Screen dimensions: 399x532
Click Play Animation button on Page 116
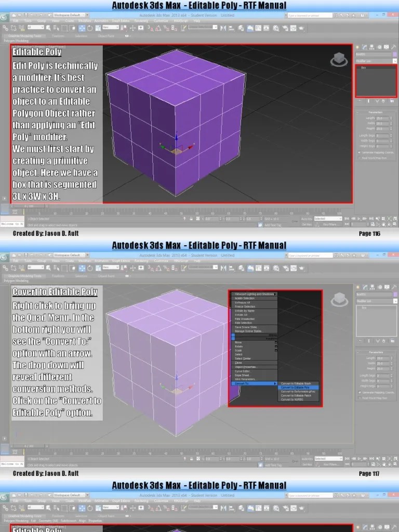tap(360, 219)
